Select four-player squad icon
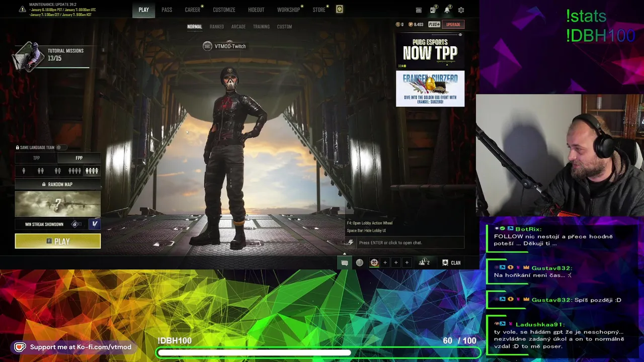The image size is (644, 362). tap(74, 171)
